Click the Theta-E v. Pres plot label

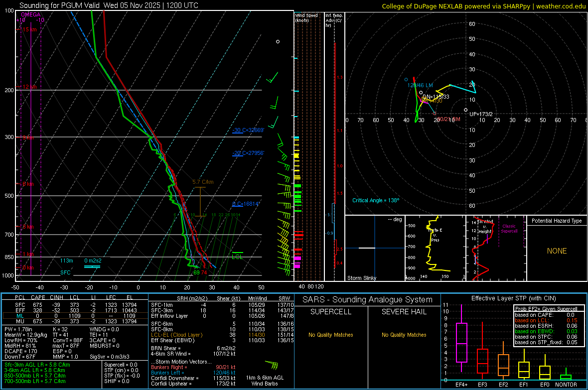[436, 235]
